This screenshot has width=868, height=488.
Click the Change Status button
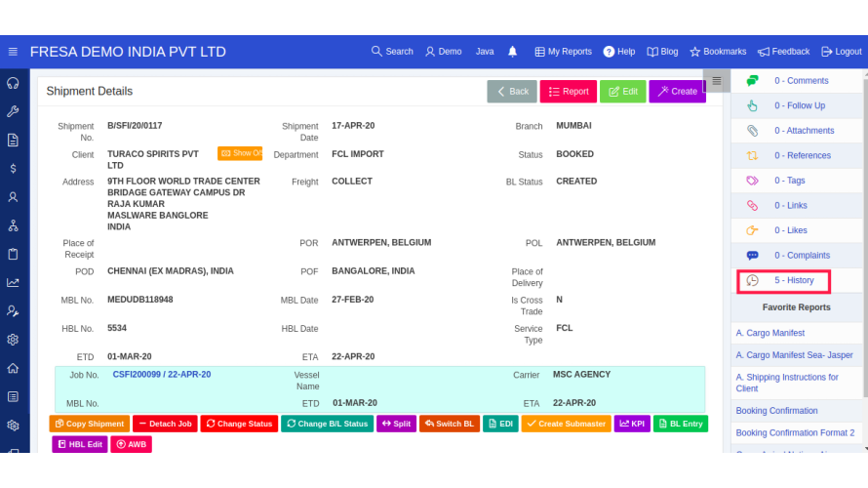pyautogui.click(x=239, y=424)
